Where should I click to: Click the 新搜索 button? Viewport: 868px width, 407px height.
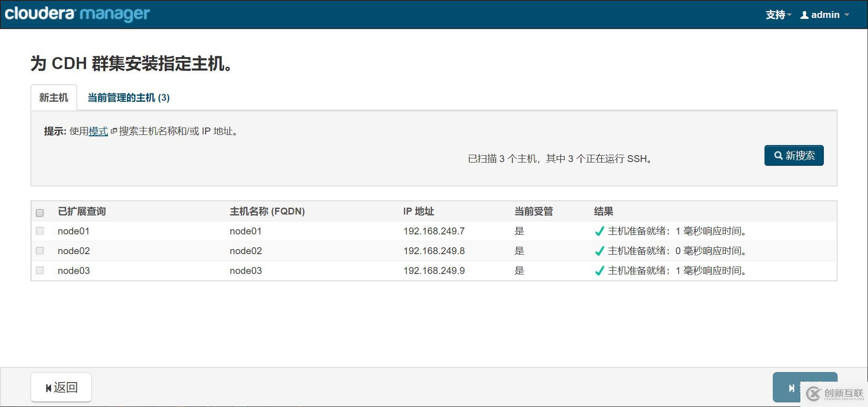794,156
